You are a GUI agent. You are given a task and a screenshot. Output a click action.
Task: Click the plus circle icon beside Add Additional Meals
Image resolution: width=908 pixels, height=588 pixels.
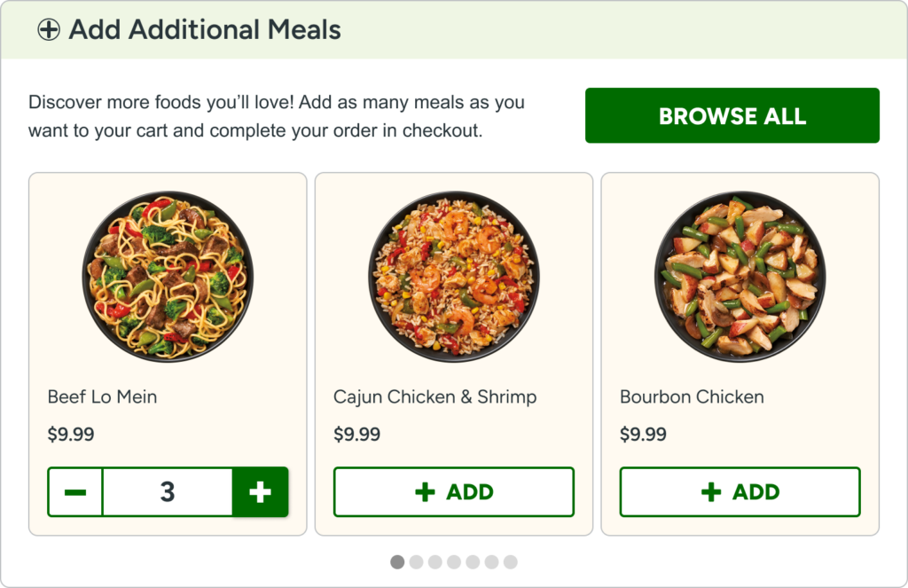49,30
